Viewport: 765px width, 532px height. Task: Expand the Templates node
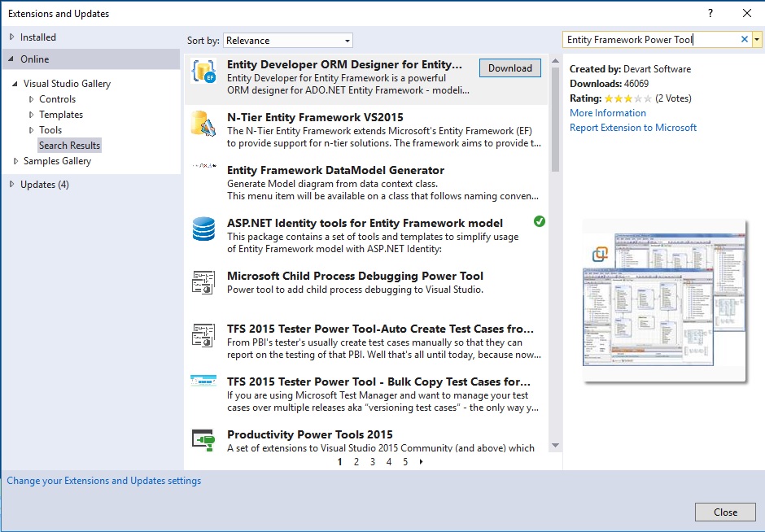(31, 115)
